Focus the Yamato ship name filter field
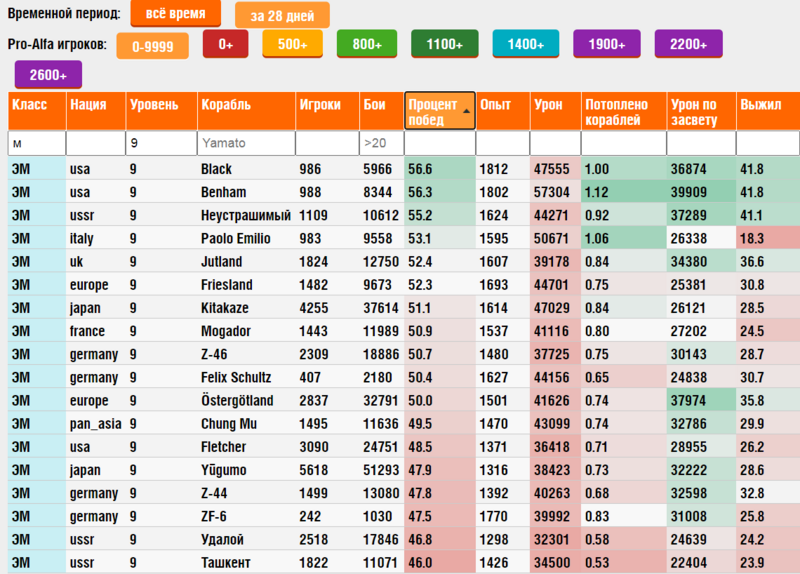This screenshot has width=800, height=574. point(246,143)
